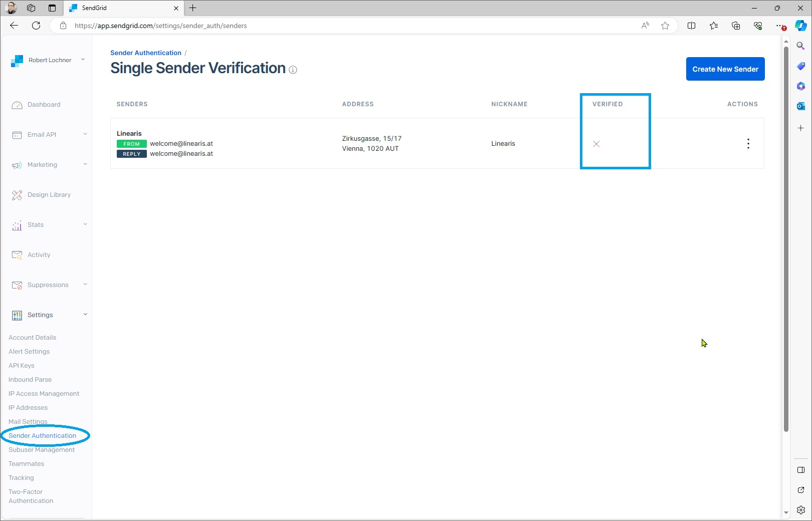The width and height of the screenshot is (812, 521).
Task: Expand the Suppressions chevron
Action: coord(85,284)
